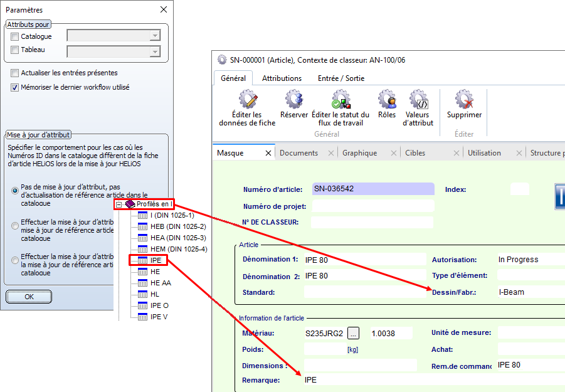Click Éditer les données de fiche icon
Viewport: 565px width, 392px height.
(x=248, y=100)
